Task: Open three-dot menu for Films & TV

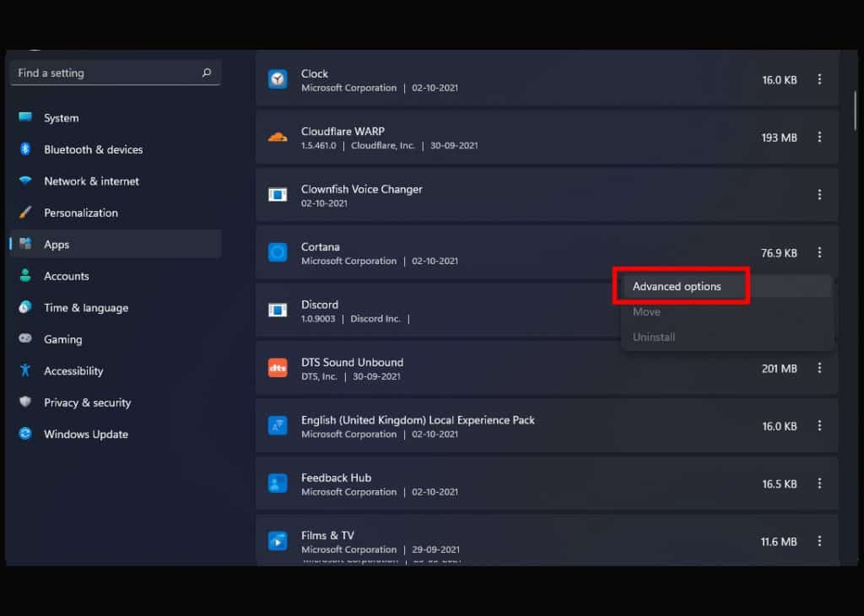Action: [819, 541]
